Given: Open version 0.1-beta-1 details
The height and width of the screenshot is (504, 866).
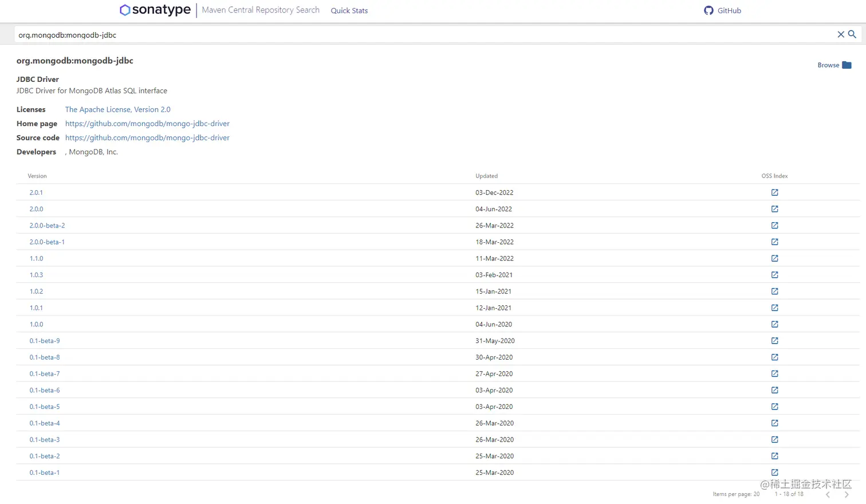Looking at the screenshot, I should [x=45, y=472].
